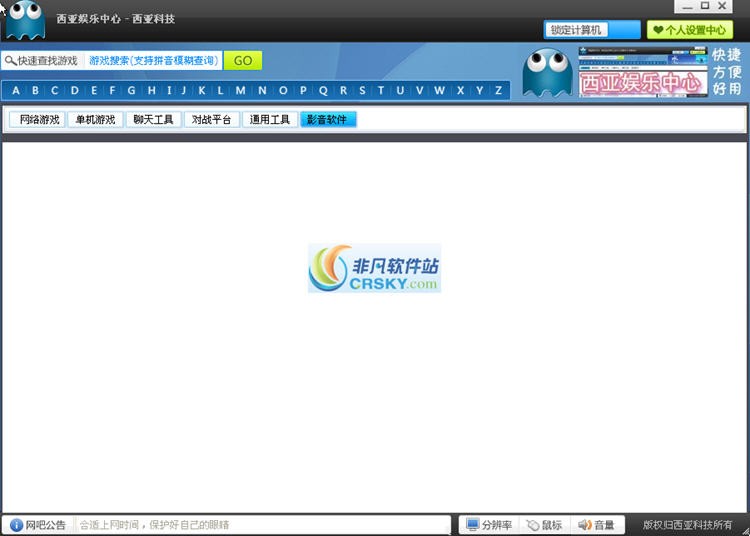Filter games by letter X

click(x=460, y=90)
